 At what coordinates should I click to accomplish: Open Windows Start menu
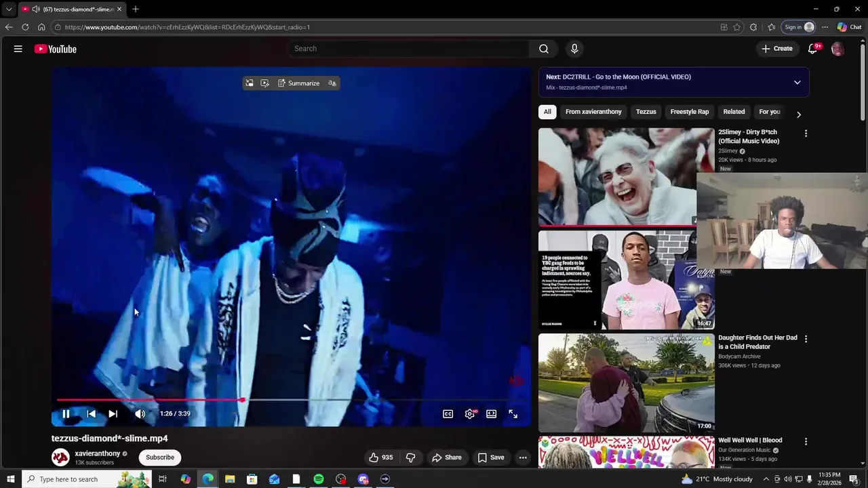coord(10,479)
